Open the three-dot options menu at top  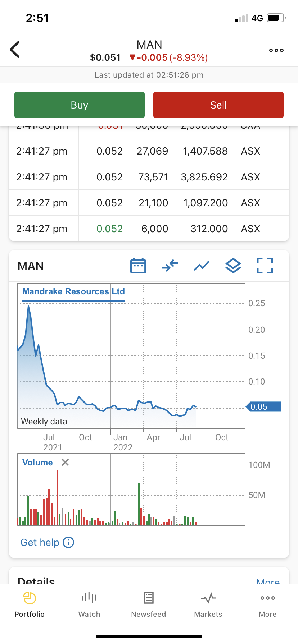[x=276, y=50]
